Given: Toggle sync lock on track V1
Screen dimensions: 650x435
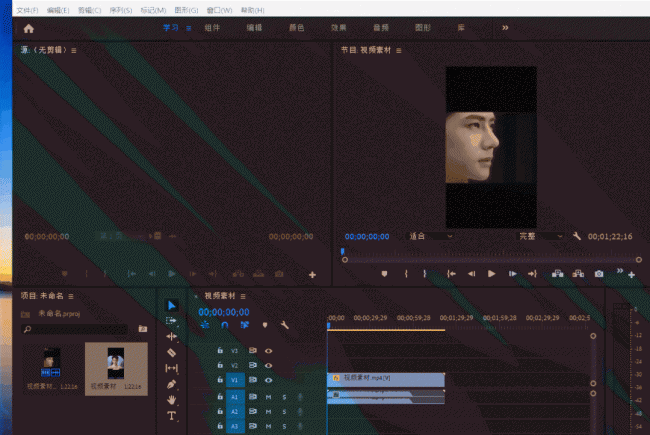Looking at the screenshot, I should pyautogui.click(x=252, y=380).
